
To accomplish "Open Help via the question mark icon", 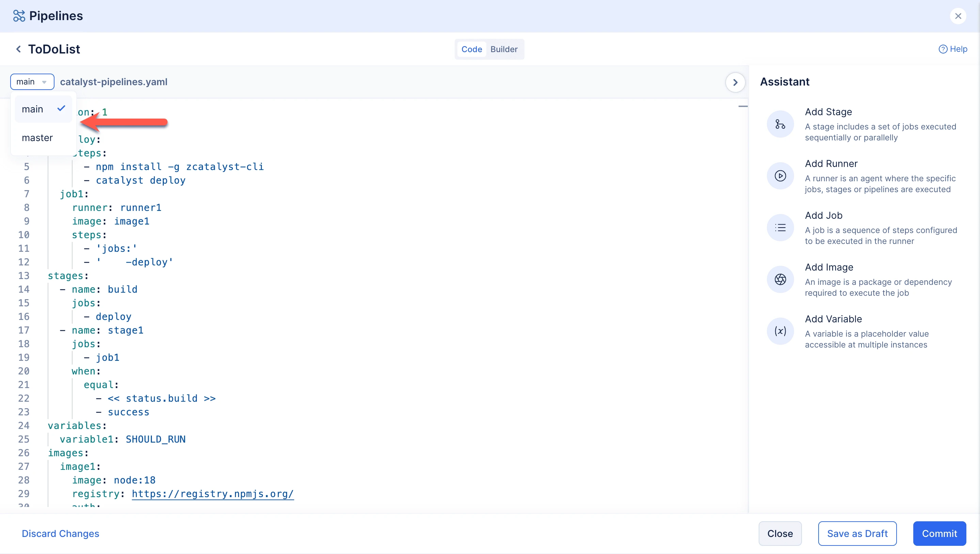I will (942, 49).
